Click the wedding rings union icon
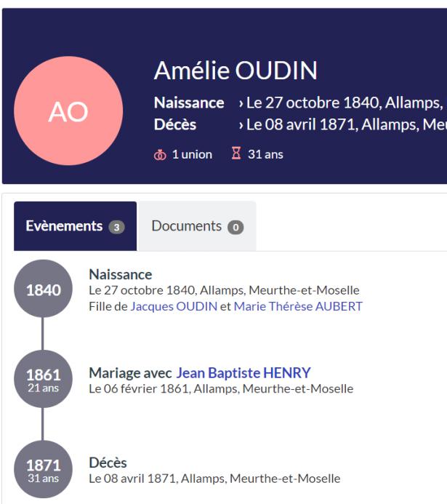The width and height of the screenshot is (447, 504). 160,155
